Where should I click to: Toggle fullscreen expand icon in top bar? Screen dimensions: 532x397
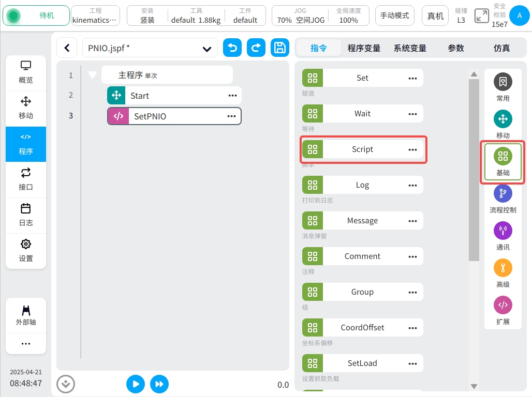tap(481, 16)
